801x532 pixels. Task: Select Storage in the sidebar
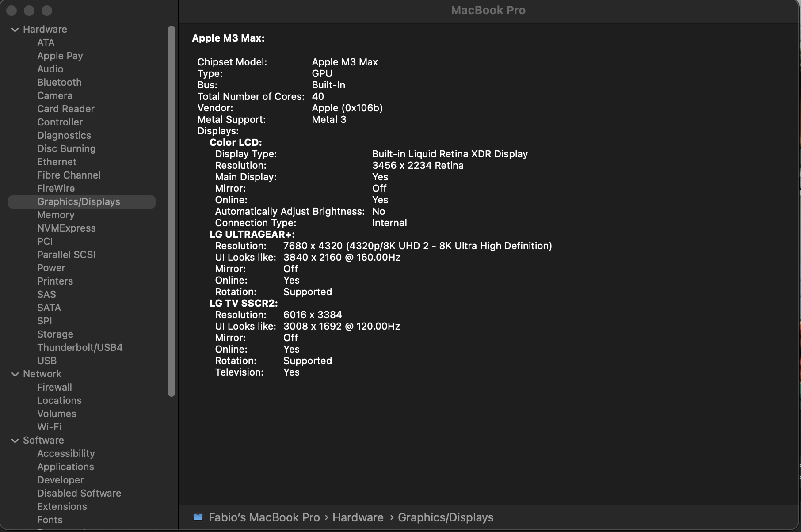click(55, 334)
